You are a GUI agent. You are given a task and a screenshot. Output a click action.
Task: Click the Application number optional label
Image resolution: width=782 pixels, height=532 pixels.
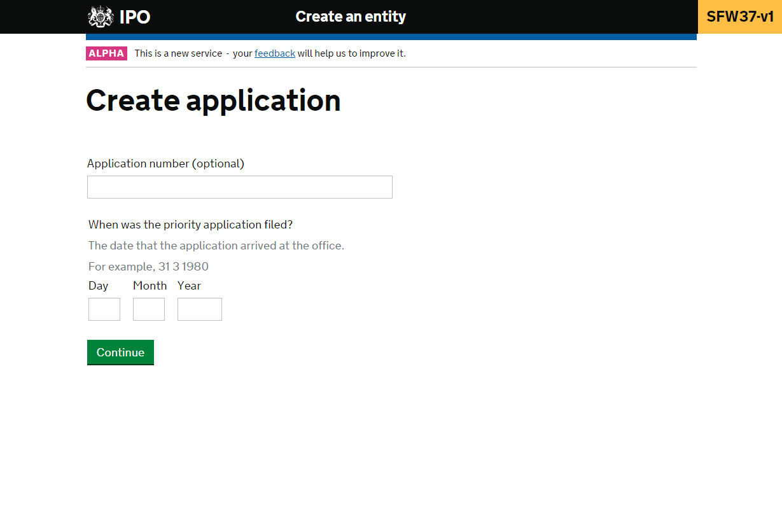point(165,164)
